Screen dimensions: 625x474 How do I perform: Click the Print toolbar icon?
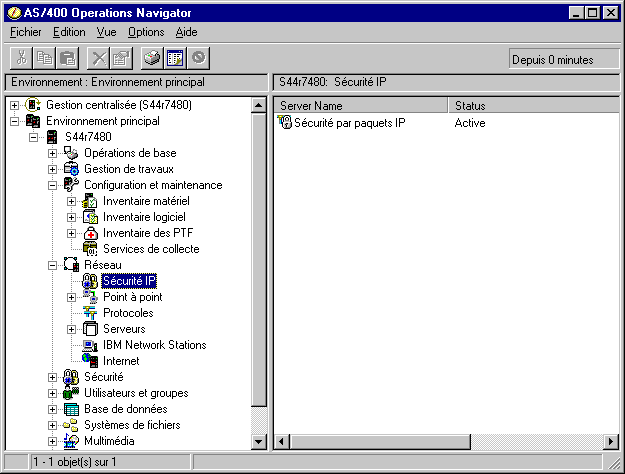click(152, 58)
